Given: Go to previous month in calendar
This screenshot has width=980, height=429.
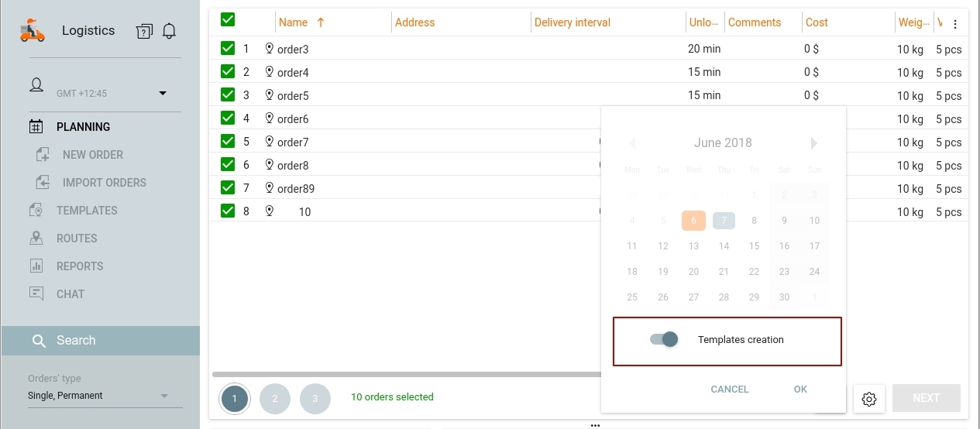Looking at the screenshot, I should pos(632,143).
